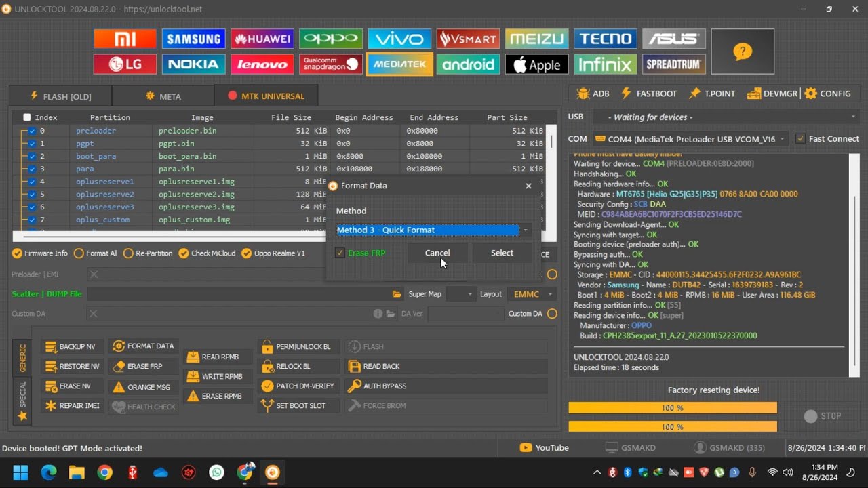Choose the Apple brand tile
The image size is (868, 488).
[536, 64]
